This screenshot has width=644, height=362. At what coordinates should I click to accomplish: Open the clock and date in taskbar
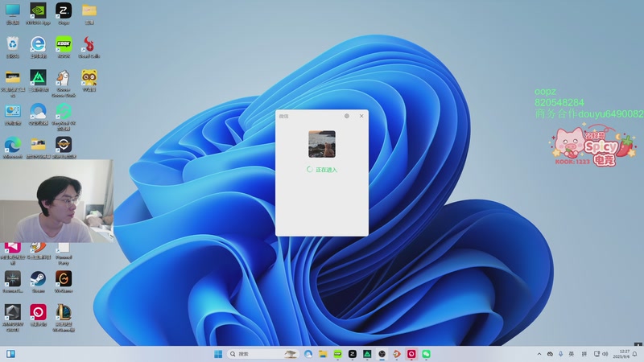[621, 354]
